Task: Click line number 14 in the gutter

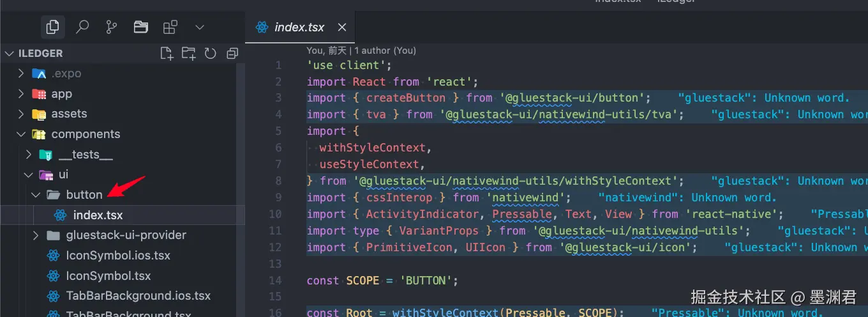Action: pos(275,281)
